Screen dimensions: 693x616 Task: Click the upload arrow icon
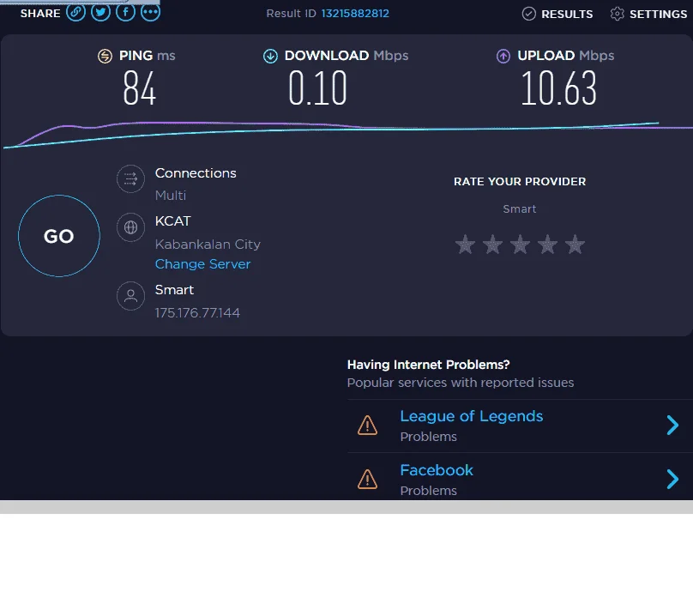click(503, 56)
